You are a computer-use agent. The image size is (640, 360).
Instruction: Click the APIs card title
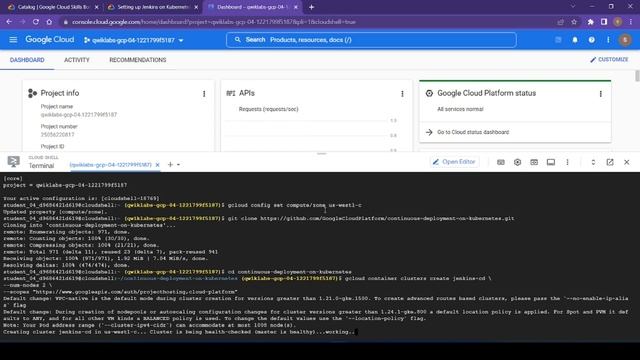click(x=247, y=93)
